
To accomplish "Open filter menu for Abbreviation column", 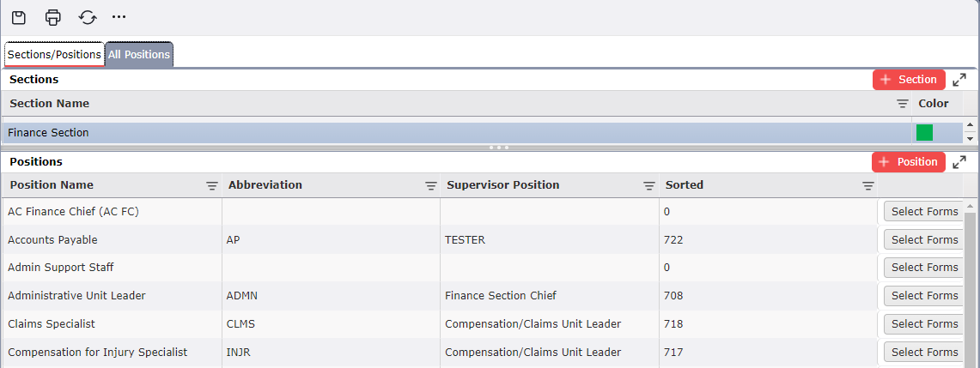I will (430, 186).
